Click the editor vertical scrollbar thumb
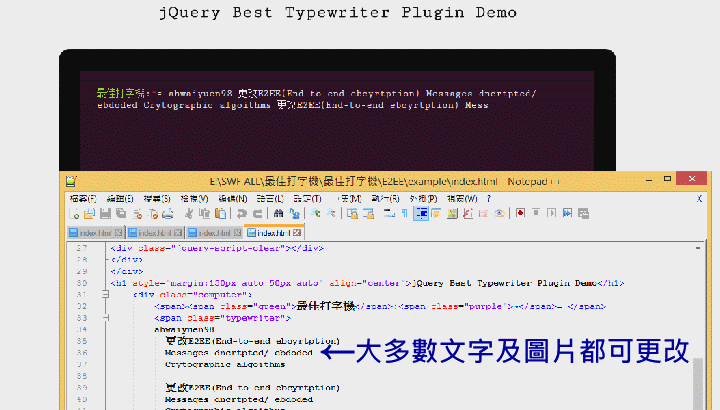This screenshot has height=410, width=720. tap(698, 383)
